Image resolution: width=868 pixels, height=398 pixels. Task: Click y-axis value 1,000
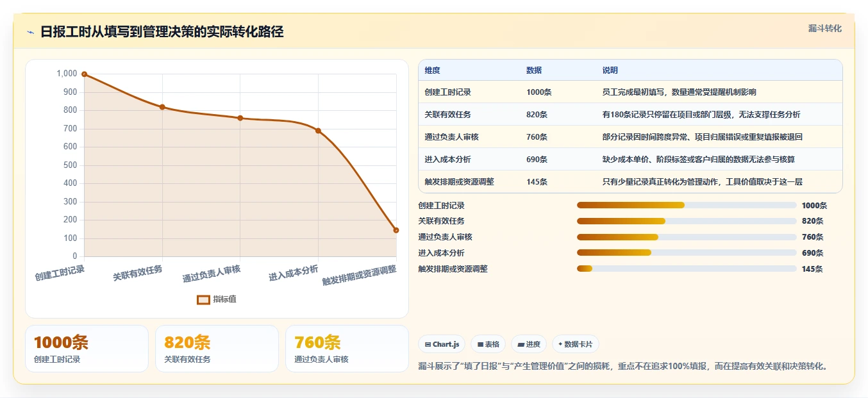click(x=67, y=74)
